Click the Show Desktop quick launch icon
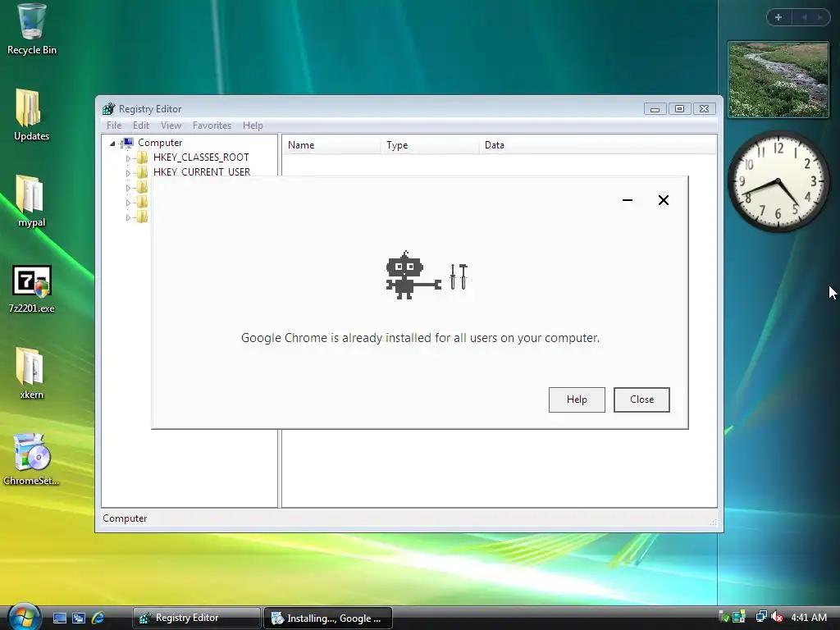840x630 pixels. [x=59, y=618]
